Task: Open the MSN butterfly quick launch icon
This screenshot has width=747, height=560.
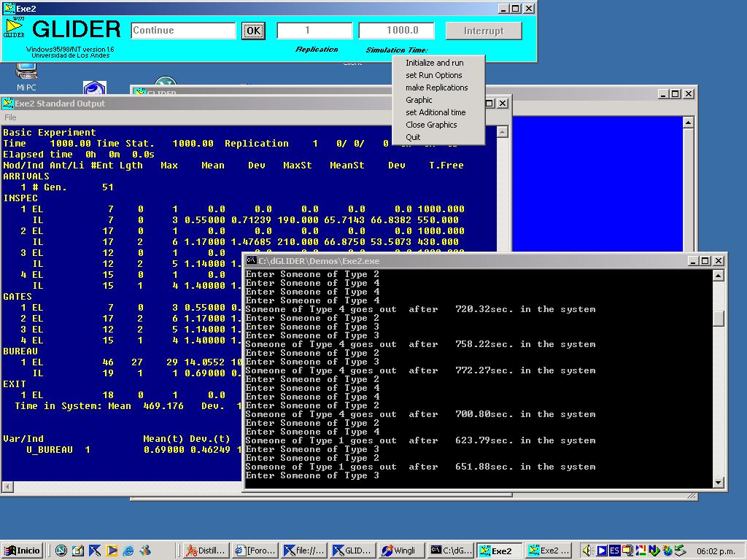Action: 145,551
